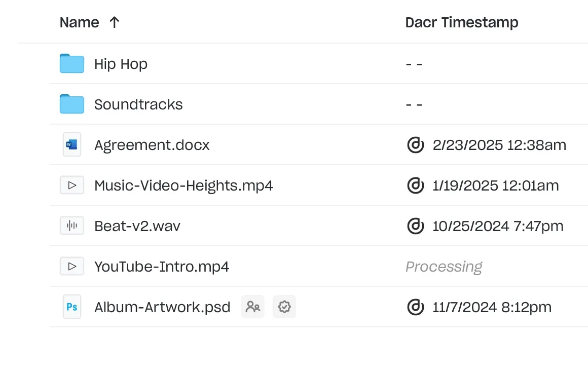Click the Soundtracks folder icon
Image resolution: width=588 pixels, height=375 pixels.
pos(72,104)
